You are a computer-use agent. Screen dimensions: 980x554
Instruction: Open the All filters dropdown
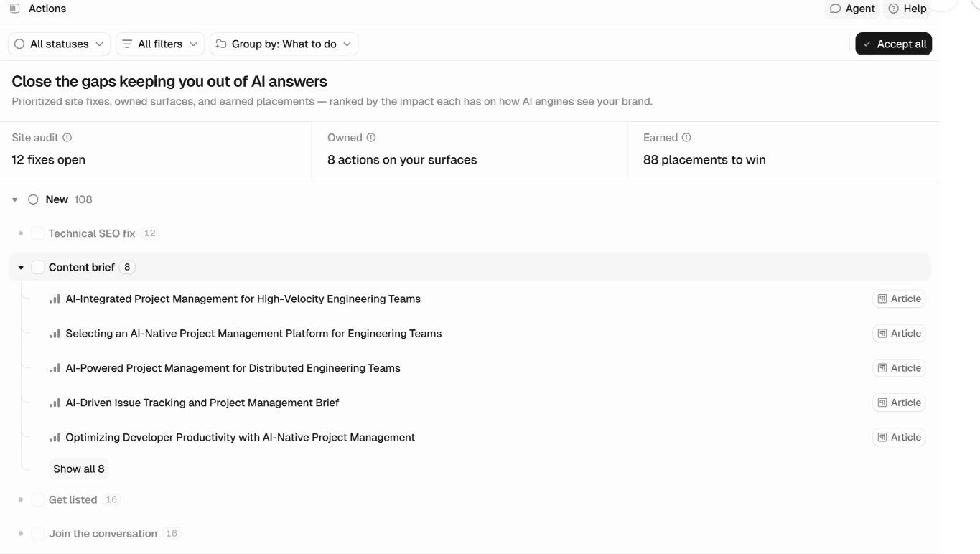(x=160, y=44)
